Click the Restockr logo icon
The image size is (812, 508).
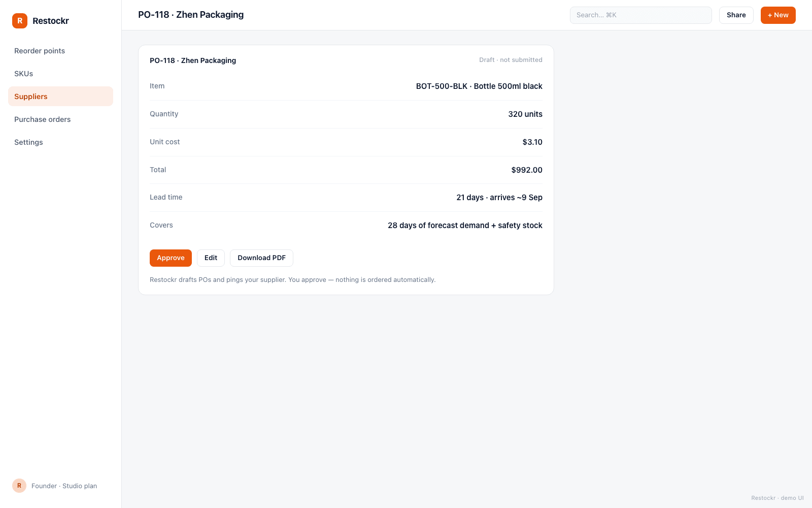[20, 21]
